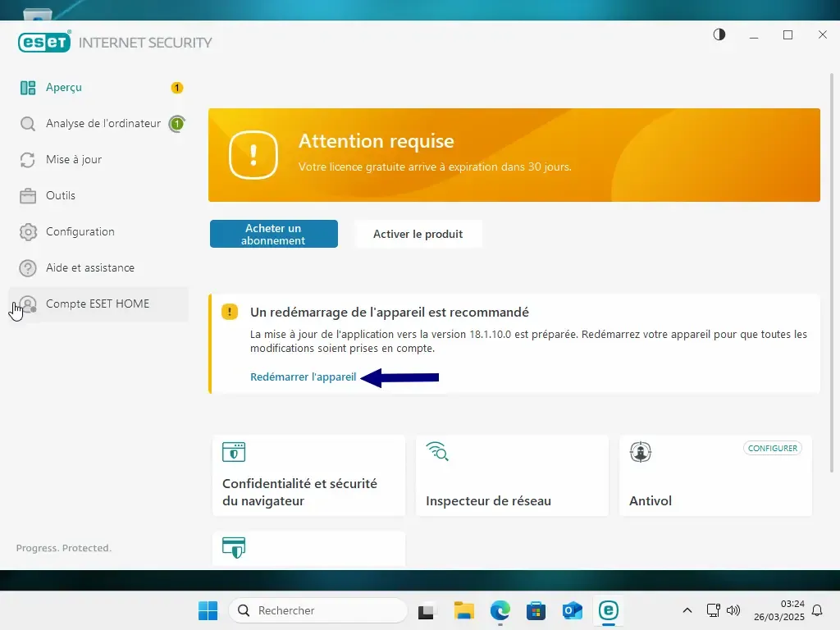
Task: Click the network inspector Wi-Fi magnifier icon
Action: 437,452
